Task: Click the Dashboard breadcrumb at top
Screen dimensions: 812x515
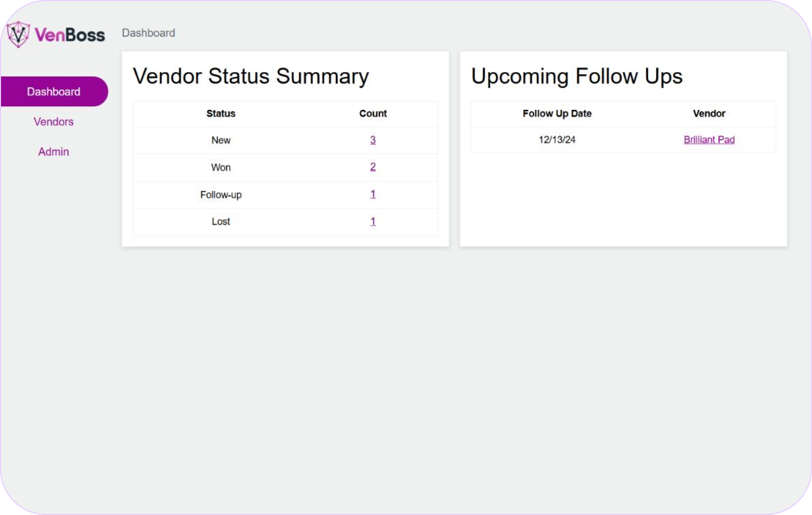Action: tap(148, 33)
